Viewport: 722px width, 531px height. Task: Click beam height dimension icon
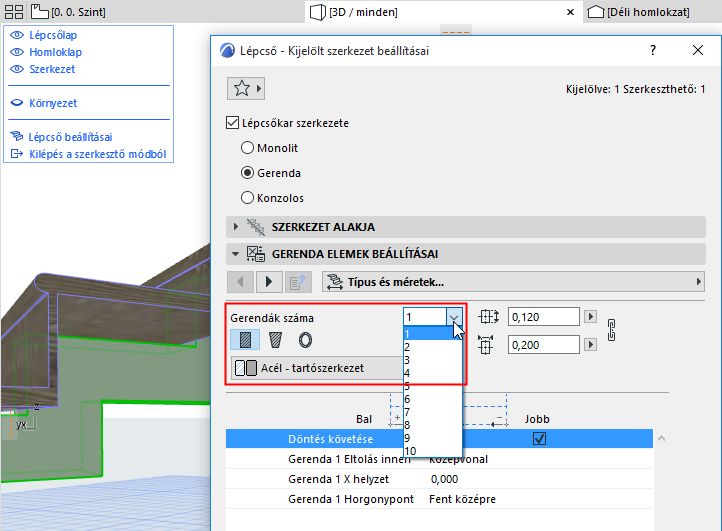tap(485, 345)
